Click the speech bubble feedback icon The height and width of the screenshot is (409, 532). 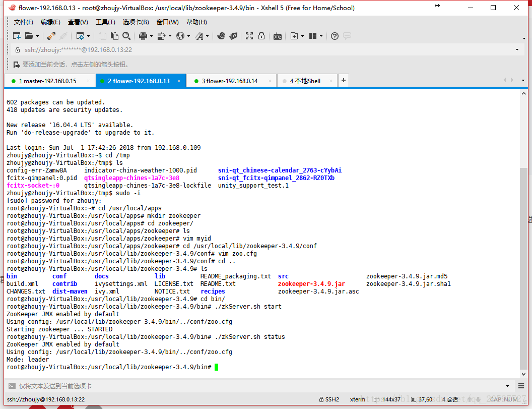(x=347, y=36)
